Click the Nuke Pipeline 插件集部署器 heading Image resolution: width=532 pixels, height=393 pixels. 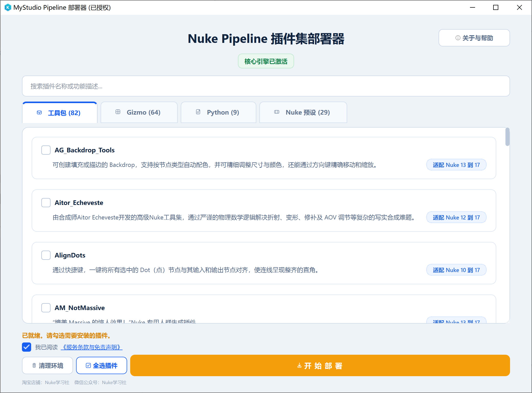266,39
